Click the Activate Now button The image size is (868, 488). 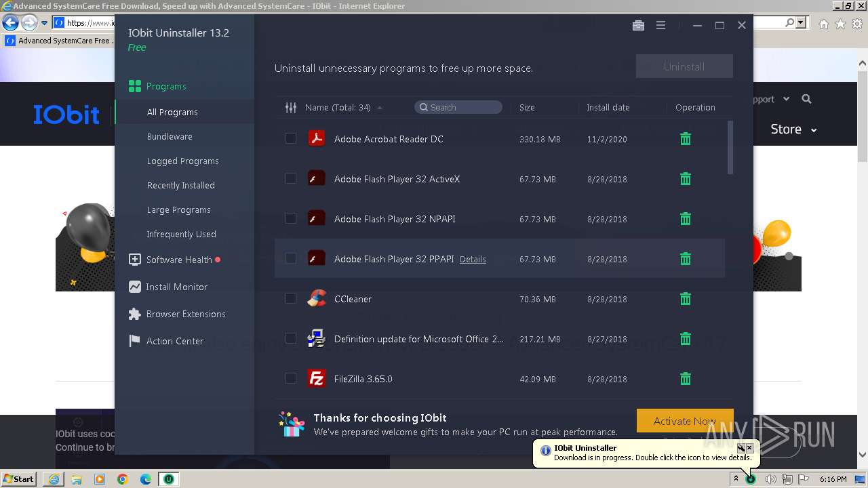pyautogui.click(x=685, y=421)
